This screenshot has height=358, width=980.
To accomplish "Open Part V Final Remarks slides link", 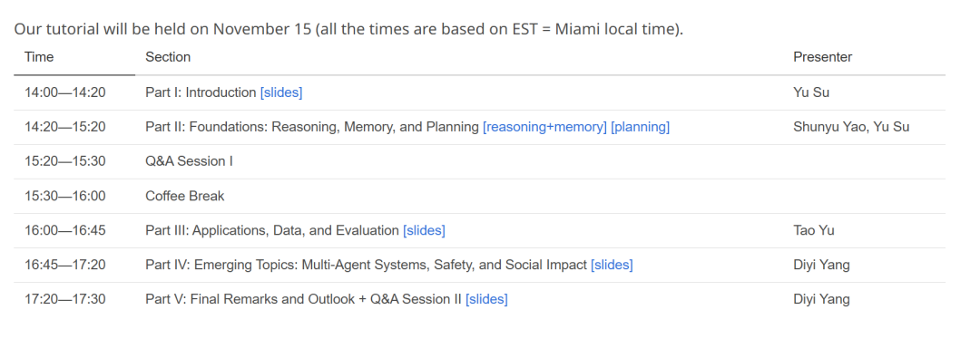I will (x=486, y=299).
